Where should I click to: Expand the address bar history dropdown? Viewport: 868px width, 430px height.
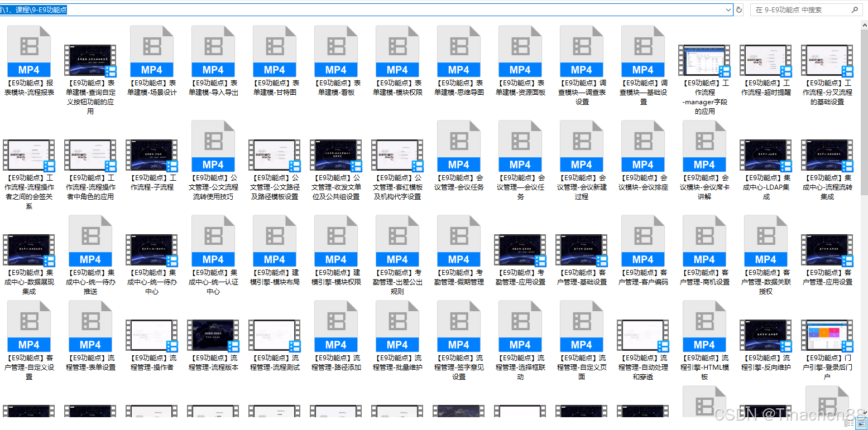(x=728, y=10)
